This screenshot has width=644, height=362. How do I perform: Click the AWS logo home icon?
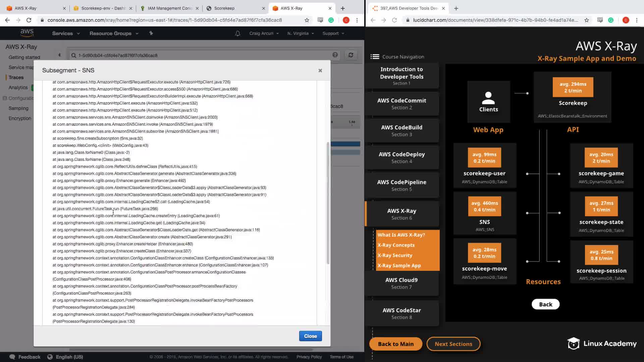pyautogui.click(x=27, y=33)
